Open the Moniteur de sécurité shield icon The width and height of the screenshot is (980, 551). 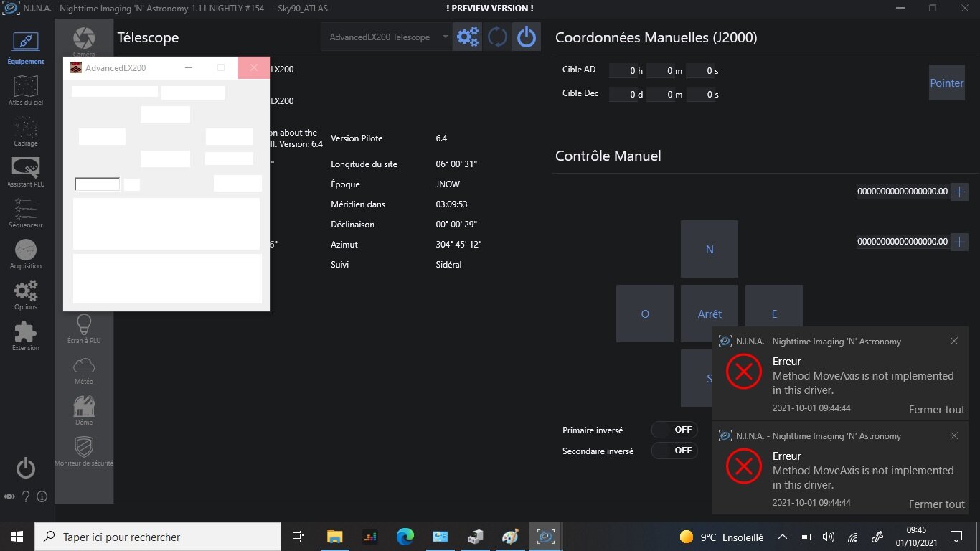point(84,451)
